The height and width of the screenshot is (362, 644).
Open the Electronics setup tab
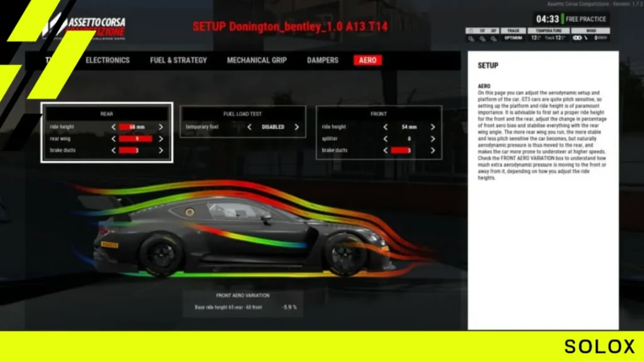point(107,60)
